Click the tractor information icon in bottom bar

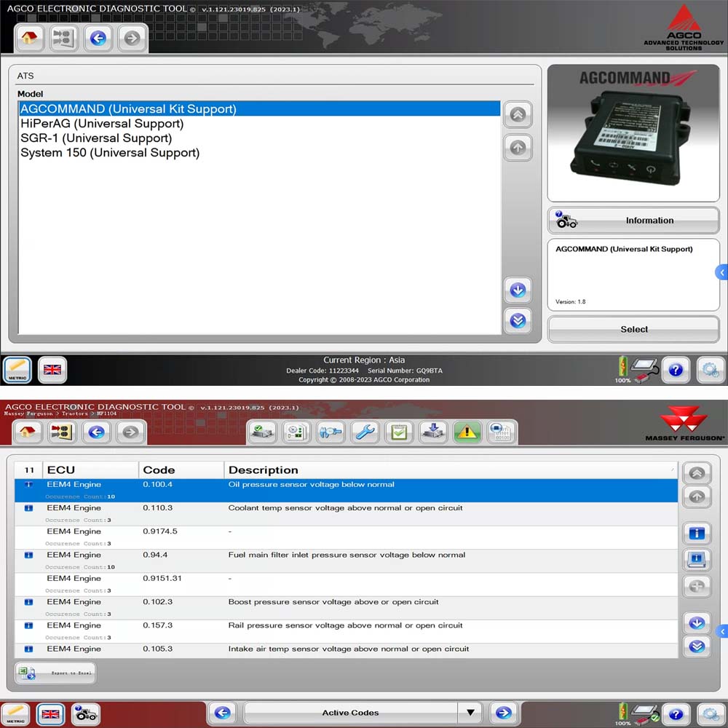tap(87, 713)
